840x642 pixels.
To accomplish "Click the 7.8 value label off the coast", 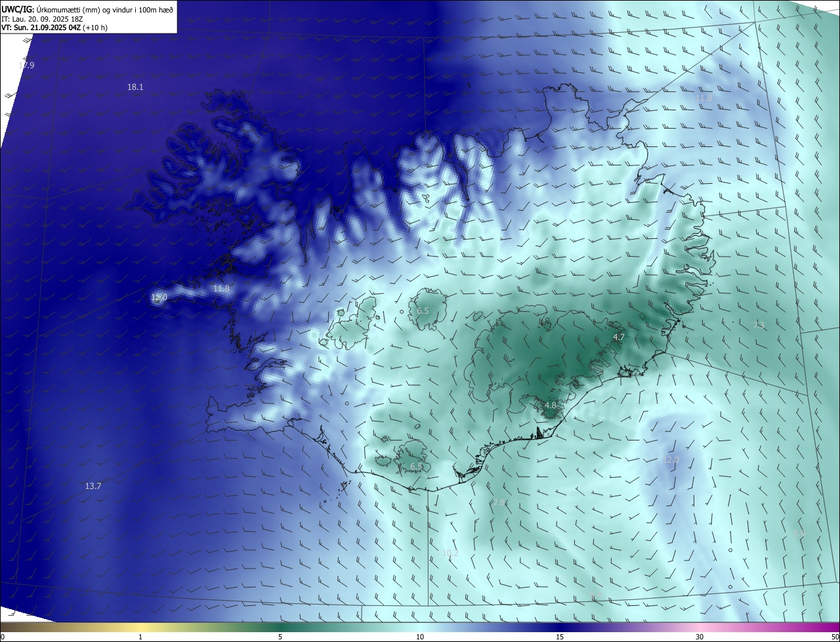I will click(x=499, y=503).
